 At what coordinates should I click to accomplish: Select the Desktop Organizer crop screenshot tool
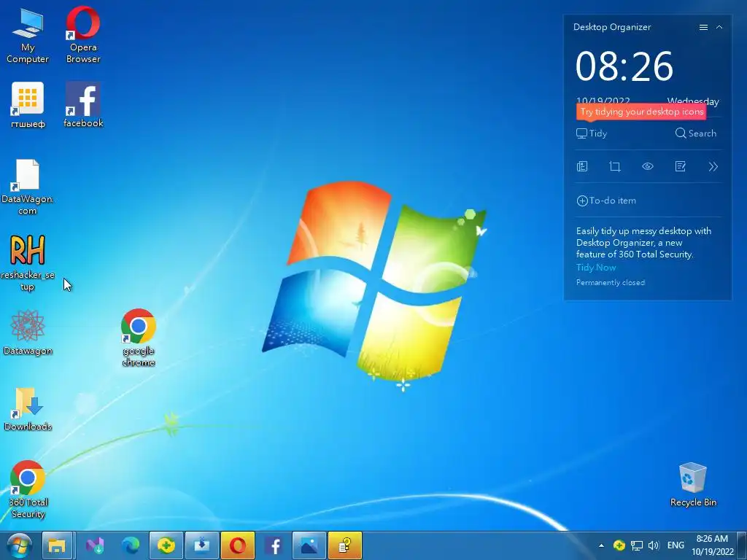click(614, 166)
